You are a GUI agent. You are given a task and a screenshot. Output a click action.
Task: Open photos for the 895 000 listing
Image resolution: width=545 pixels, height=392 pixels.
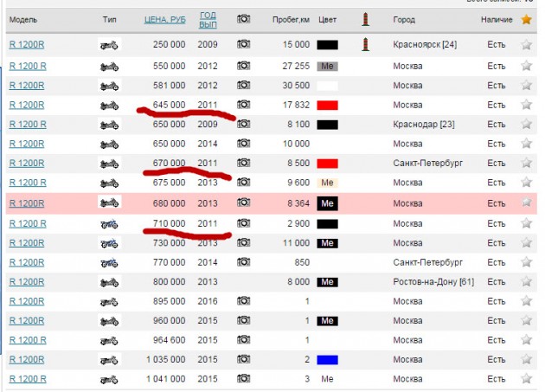[244, 301]
